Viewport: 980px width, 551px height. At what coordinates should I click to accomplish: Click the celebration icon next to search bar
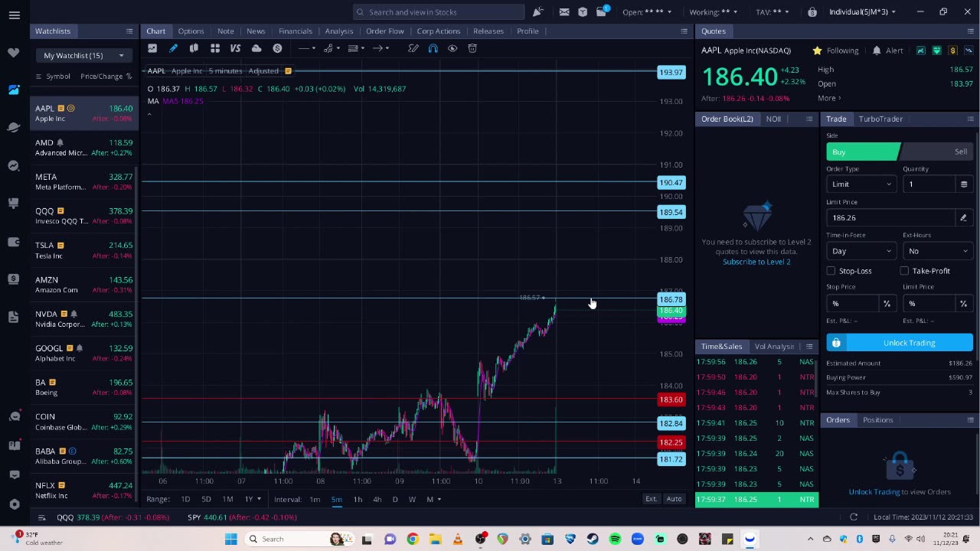pyautogui.click(x=538, y=11)
